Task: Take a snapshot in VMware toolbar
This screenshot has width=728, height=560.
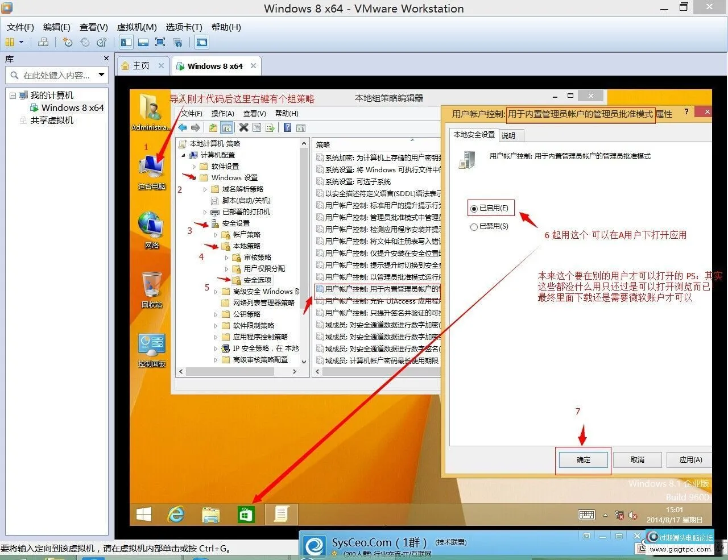Action: pyautogui.click(x=67, y=42)
